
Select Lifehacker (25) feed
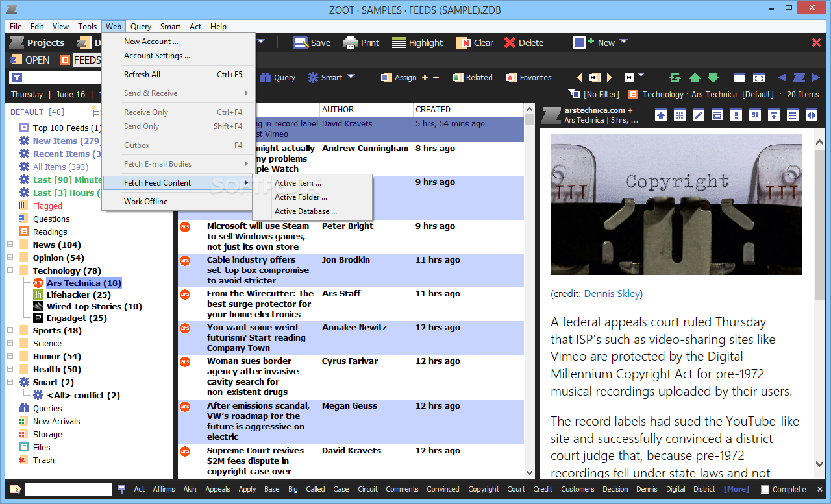(x=79, y=294)
